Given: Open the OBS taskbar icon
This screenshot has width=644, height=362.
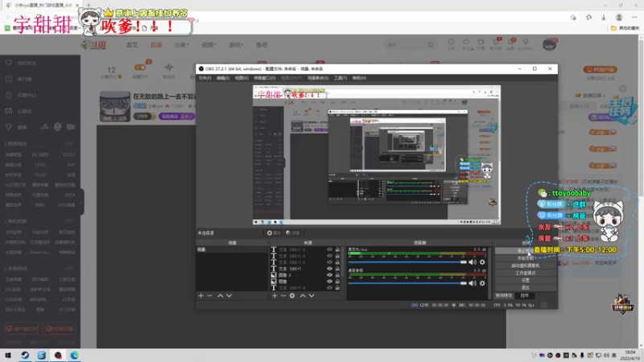Looking at the screenshot, I should click(x=58, y=356).
